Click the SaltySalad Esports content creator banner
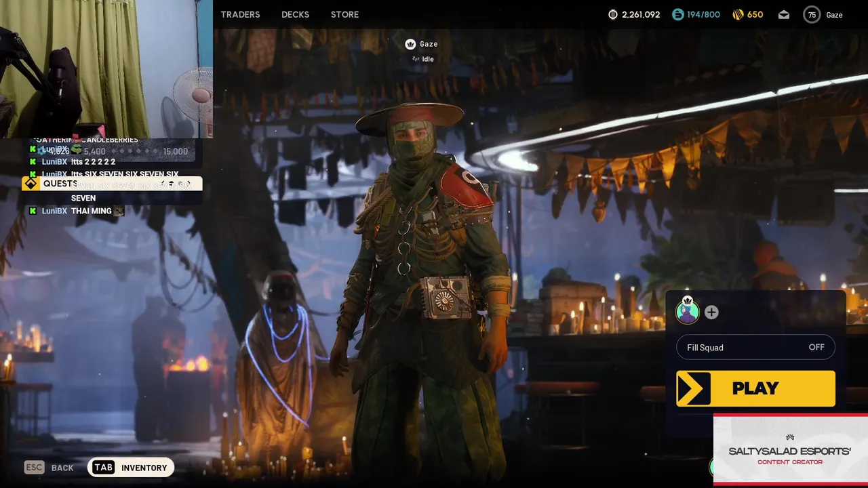This screenshot has height=488, width=868. (x=791, y=450)
